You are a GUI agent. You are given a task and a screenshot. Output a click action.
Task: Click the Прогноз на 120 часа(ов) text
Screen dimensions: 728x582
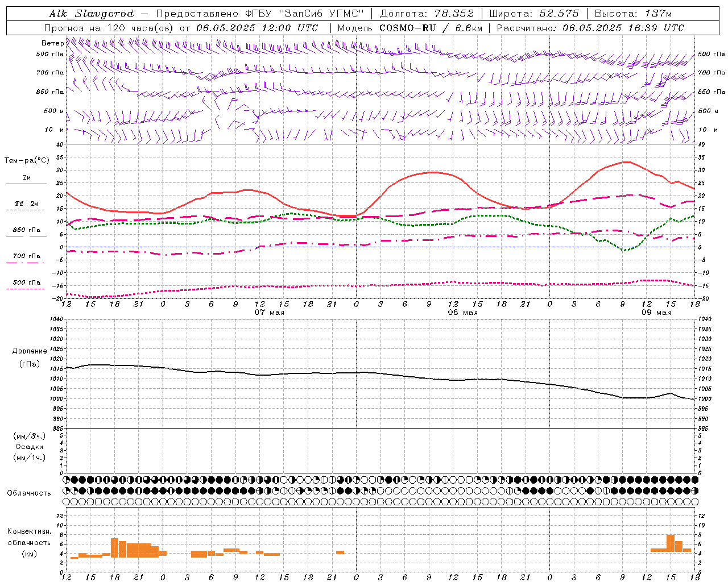click(109, 28)
